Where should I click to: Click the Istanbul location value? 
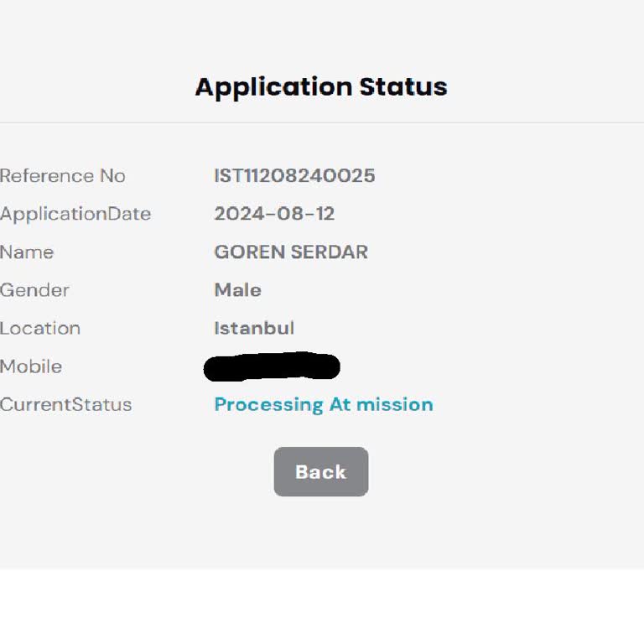point(254,328)
